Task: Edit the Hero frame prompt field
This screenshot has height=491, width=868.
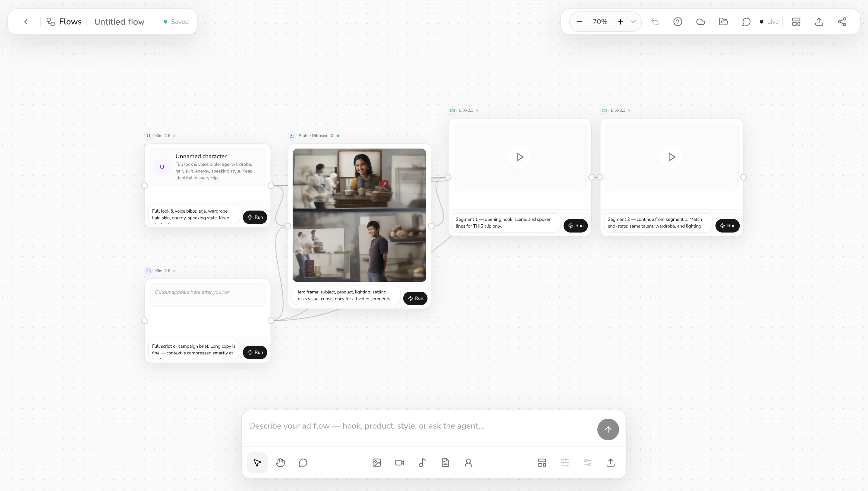Action: 346,295
